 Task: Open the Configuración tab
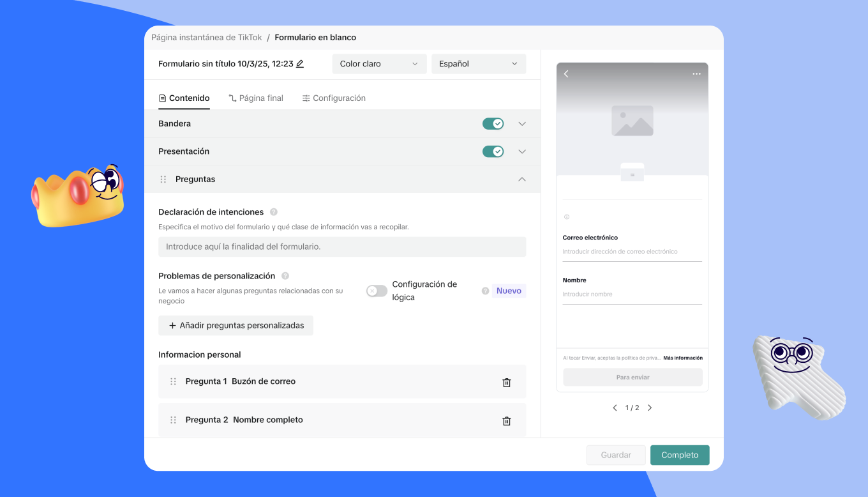pos(334,98)
